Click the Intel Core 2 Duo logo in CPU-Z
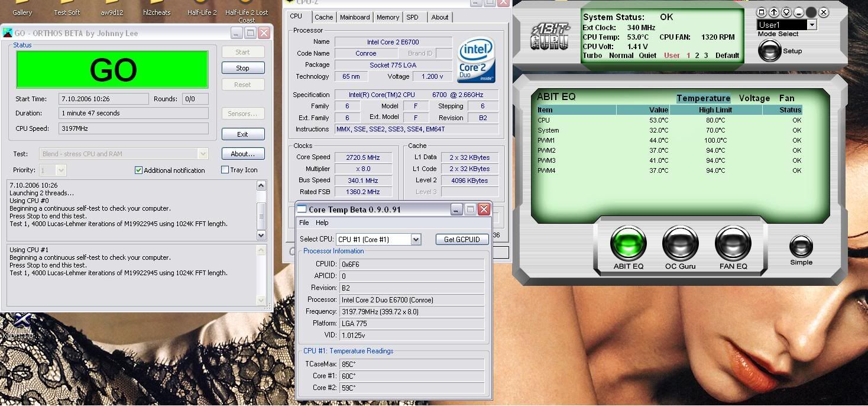Image resolution: width=868 pixels, height=406 pixels. pyautogui.click(x=477, y=60)
